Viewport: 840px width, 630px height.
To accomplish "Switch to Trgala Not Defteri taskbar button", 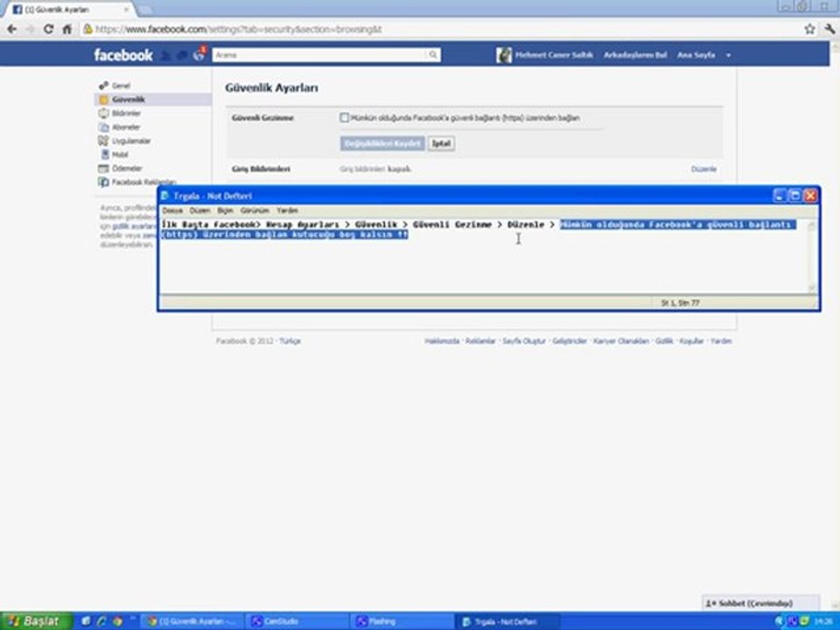I will [x=507, y=621].
